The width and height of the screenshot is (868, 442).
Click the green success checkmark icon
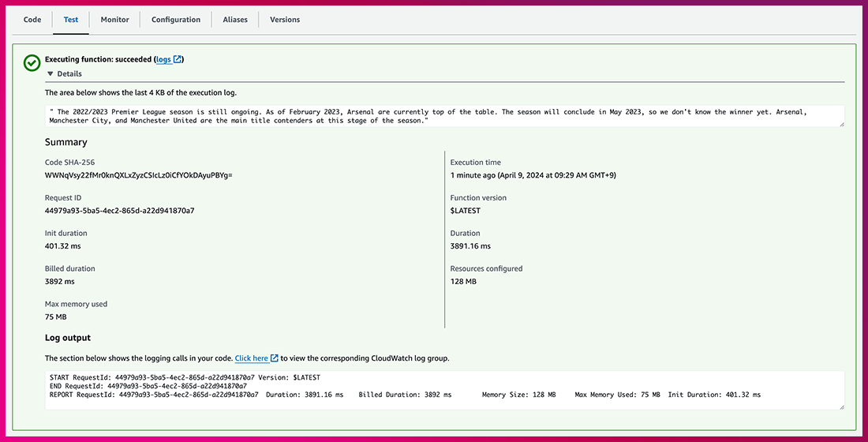click(x=32, y=63)
